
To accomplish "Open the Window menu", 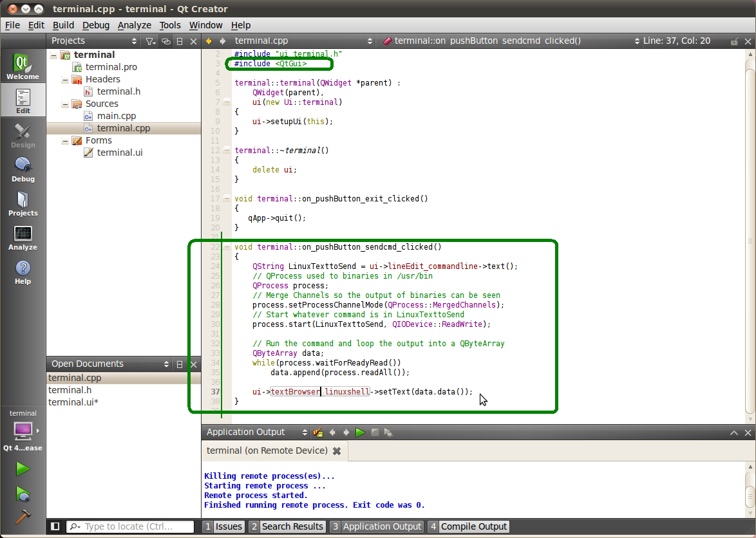I will [206, 25].
